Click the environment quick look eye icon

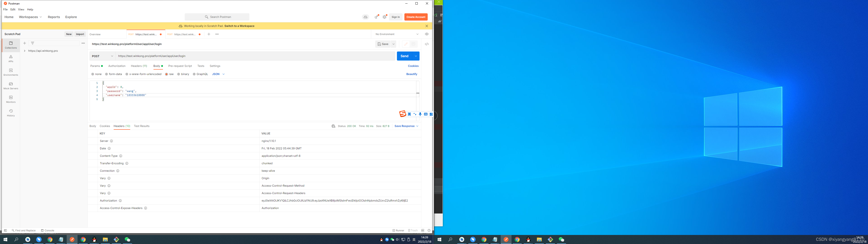[427, 34]
